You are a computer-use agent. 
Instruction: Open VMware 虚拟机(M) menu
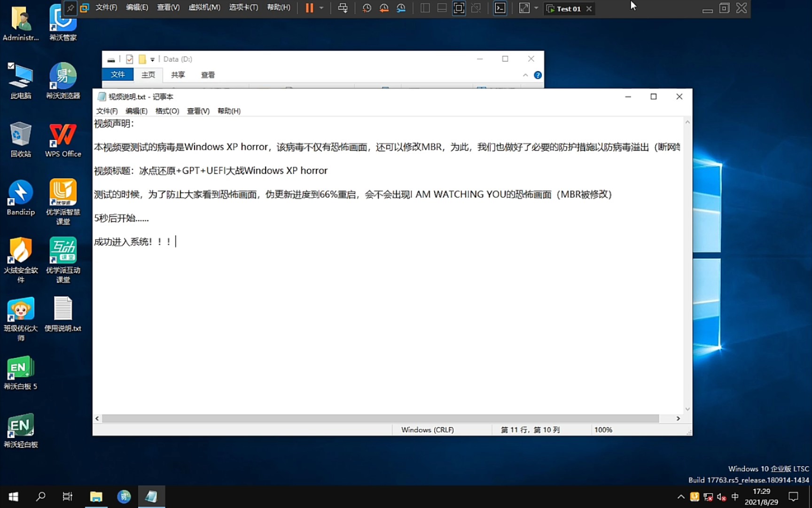click(x=204, y=8)
